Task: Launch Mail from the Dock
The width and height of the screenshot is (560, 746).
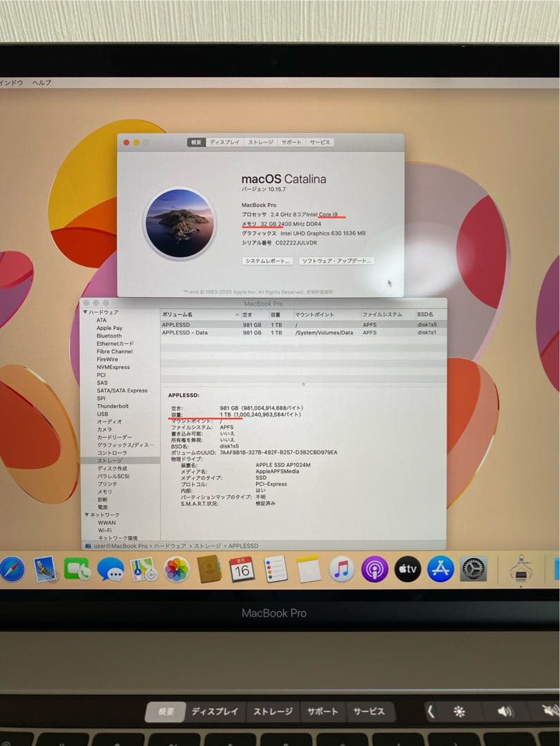Action: point(46,569)
